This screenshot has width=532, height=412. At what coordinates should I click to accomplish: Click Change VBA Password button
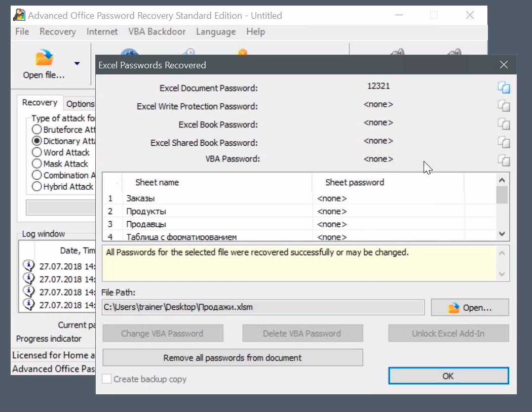point(163,334)
